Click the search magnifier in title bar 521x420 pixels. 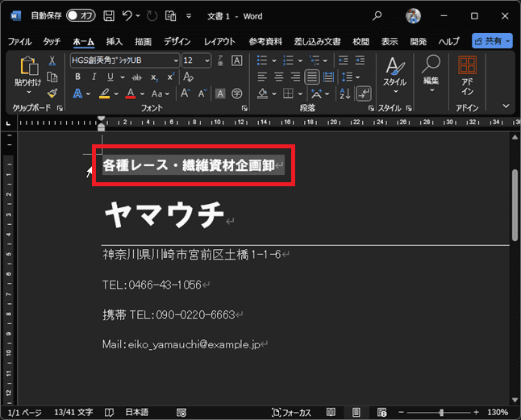click(377, 15)
